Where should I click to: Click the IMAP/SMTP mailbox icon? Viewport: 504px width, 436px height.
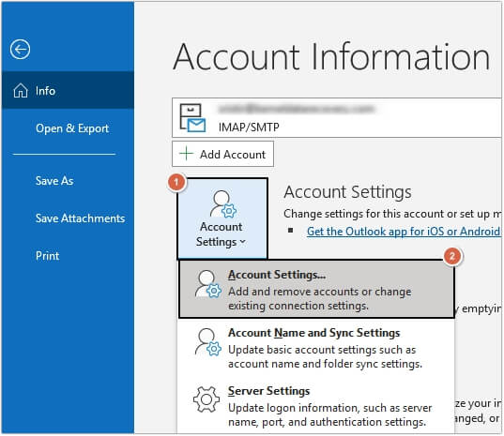click(x=192, y=118)
